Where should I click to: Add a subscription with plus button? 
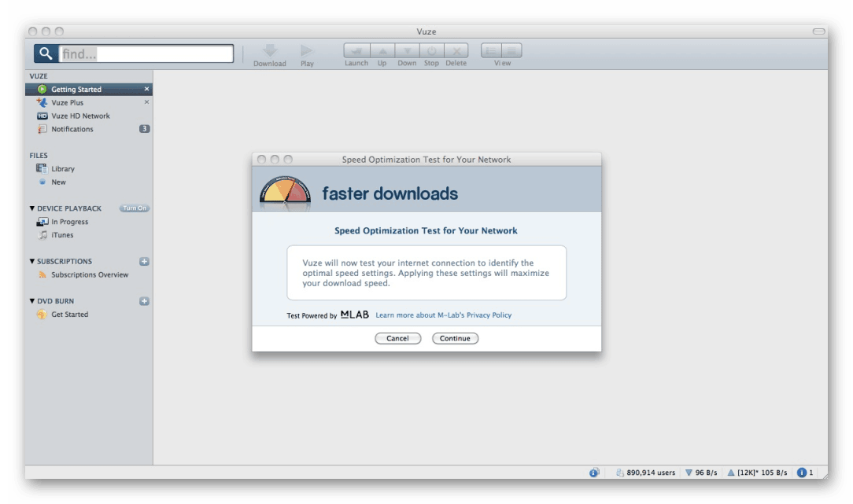(144, 262)
